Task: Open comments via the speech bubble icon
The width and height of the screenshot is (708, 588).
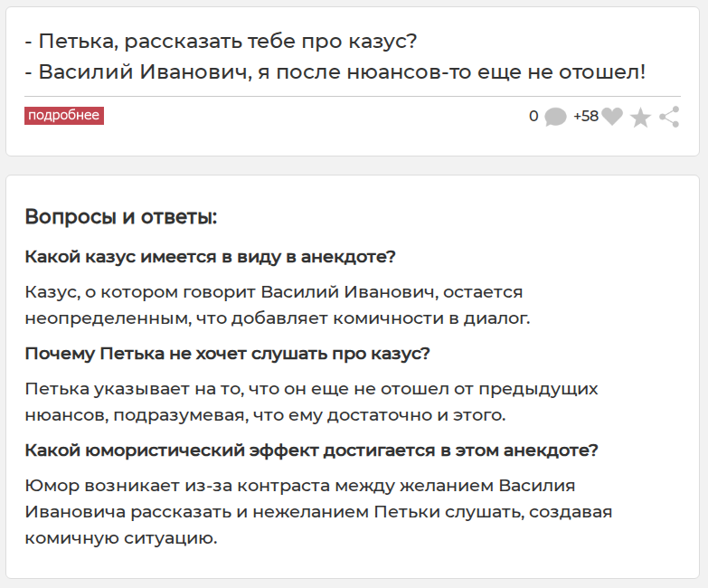Action: (x=555, y=118)
